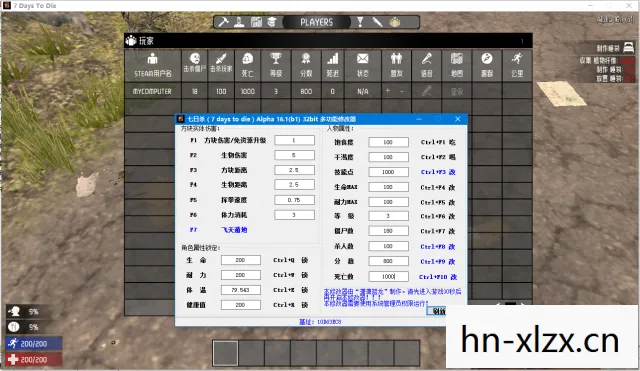Click the 等级 input field in trainer

(388, 216)
